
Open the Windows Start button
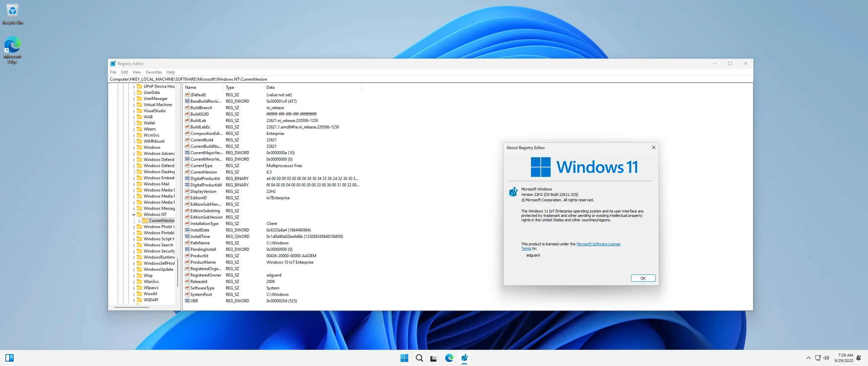404,358
